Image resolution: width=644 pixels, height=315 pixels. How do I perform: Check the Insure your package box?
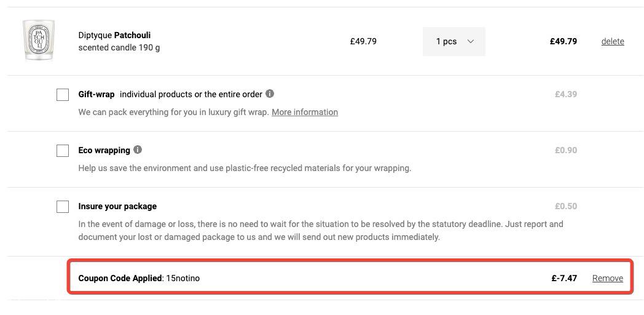pos(63,207)
